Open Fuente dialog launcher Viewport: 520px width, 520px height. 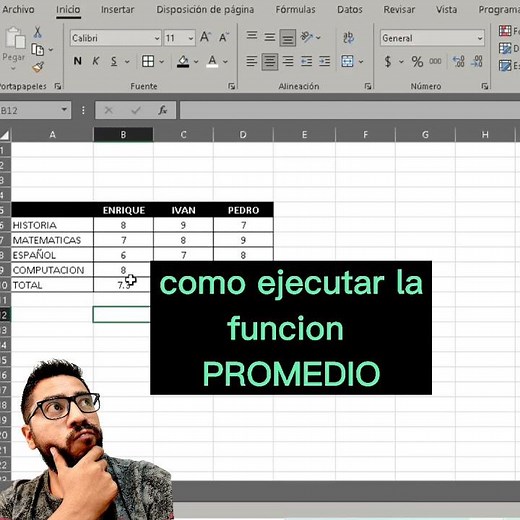[231, 86]
